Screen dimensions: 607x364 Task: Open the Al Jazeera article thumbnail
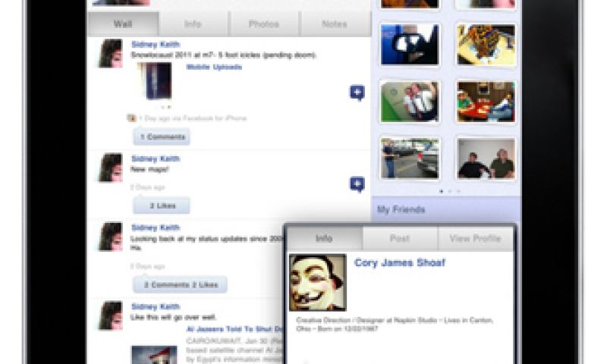(154, 355)
